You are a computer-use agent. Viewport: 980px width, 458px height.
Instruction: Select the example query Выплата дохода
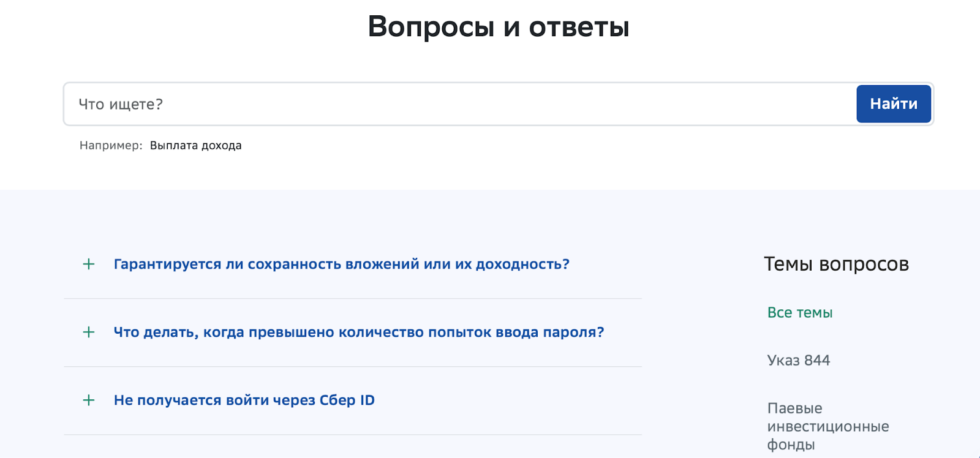[x=195, y=145]
